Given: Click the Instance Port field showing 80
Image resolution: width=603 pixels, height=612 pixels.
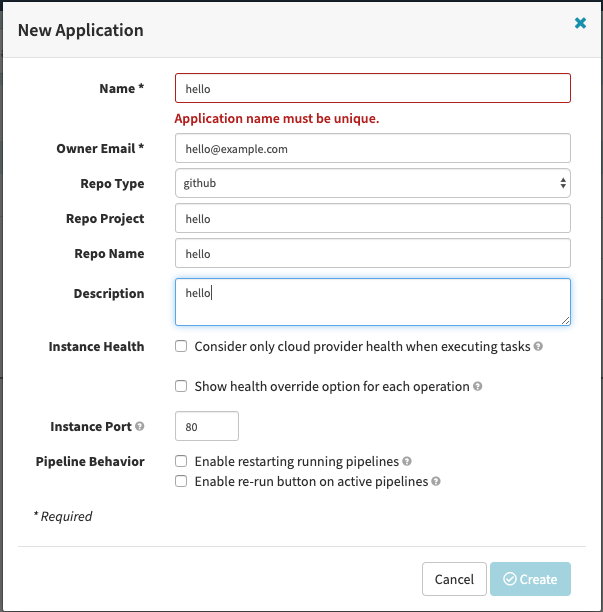Looking at the screenshot, I should [x=207, y=426].
